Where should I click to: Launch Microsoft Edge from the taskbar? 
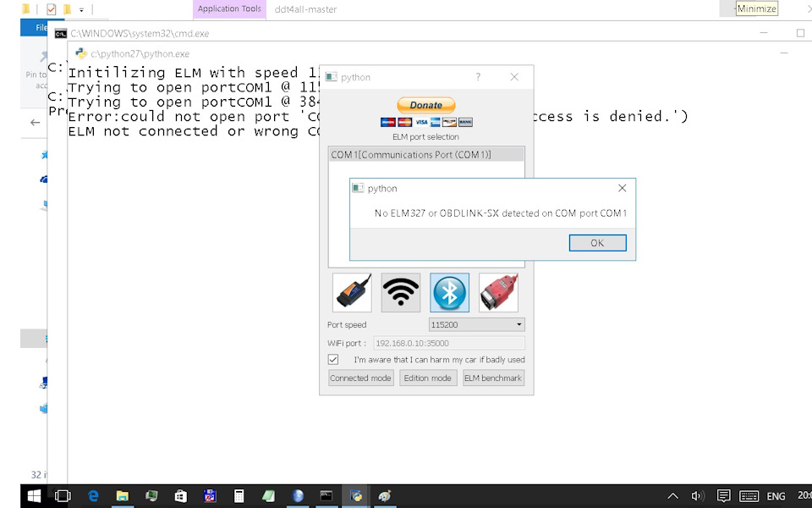pyautogui.click(x=93, y=496)
